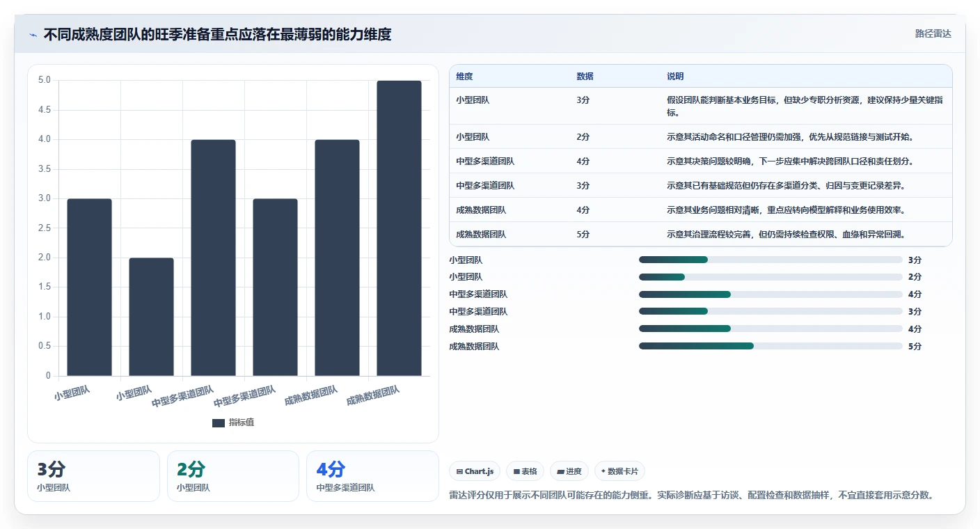Click the chart bar reaching 3.0 for 小型团队

click(x=89, y=287)
